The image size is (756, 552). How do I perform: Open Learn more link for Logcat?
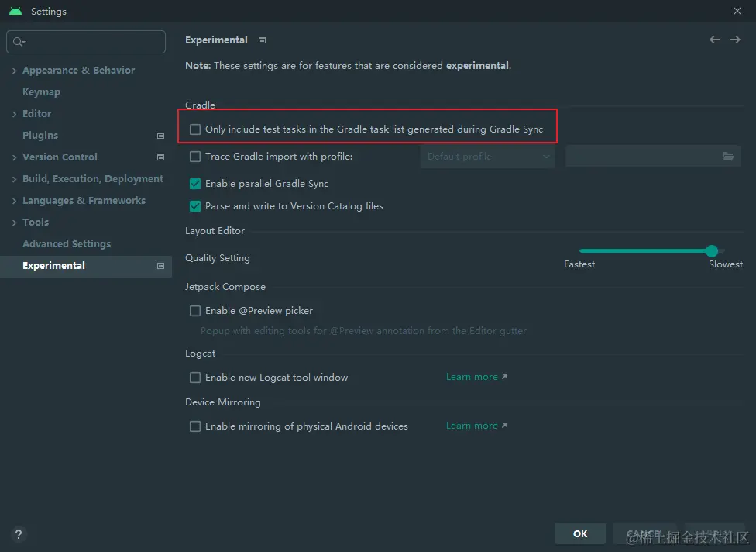click(x=476, y=377)
